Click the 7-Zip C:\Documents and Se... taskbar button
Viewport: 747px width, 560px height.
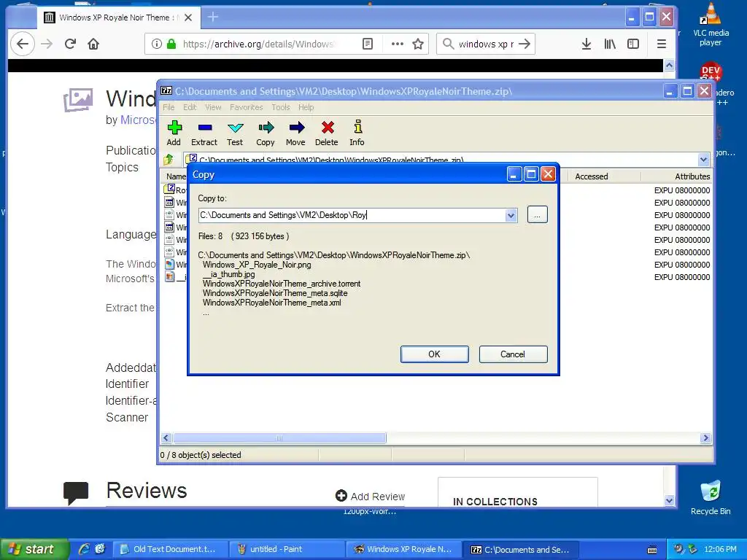pyautogui.click(x=521, y=550)
